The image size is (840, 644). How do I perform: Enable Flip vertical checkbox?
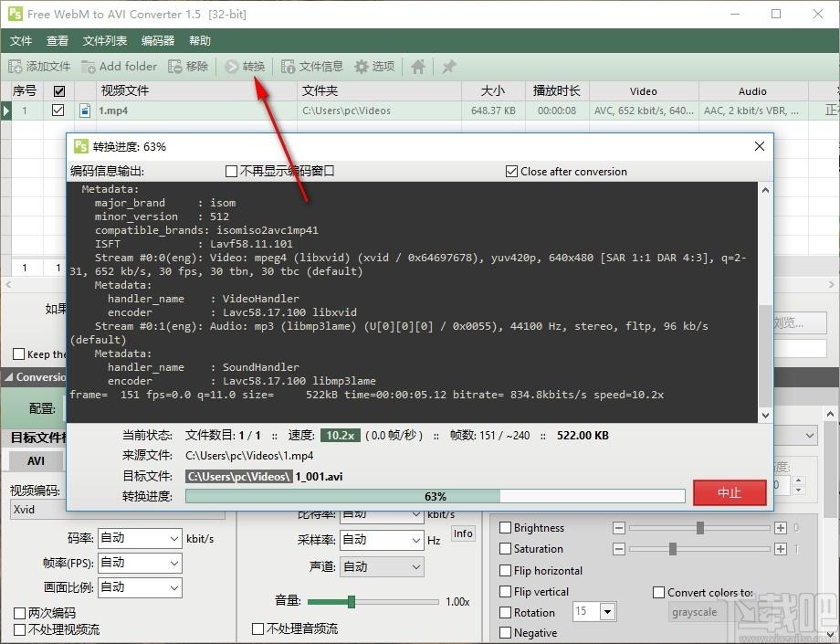point(505,592)
